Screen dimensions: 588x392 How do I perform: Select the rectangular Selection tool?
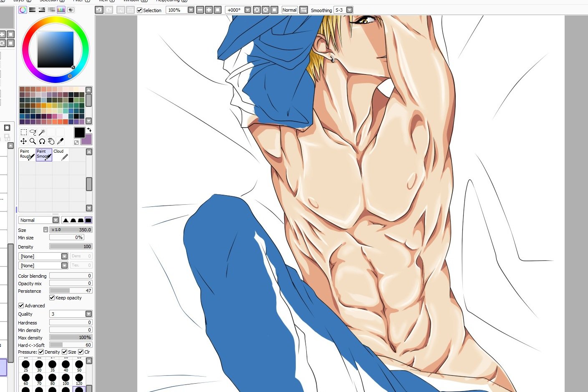coord(24,132)
